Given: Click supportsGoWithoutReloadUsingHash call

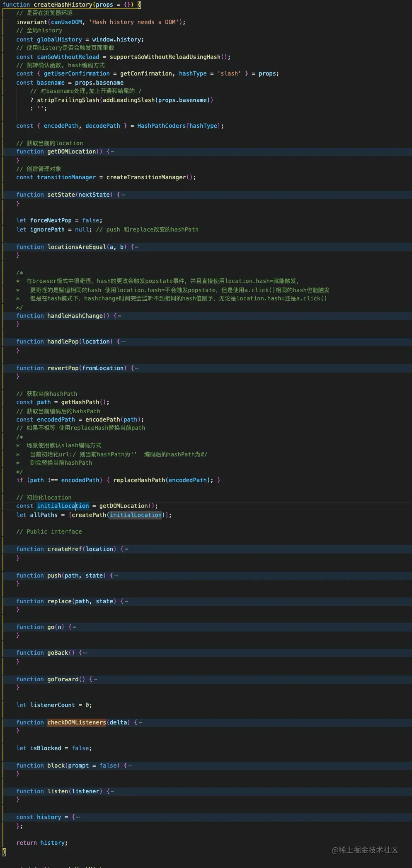Looking at the screenshot, I should [x=165, y=57].
